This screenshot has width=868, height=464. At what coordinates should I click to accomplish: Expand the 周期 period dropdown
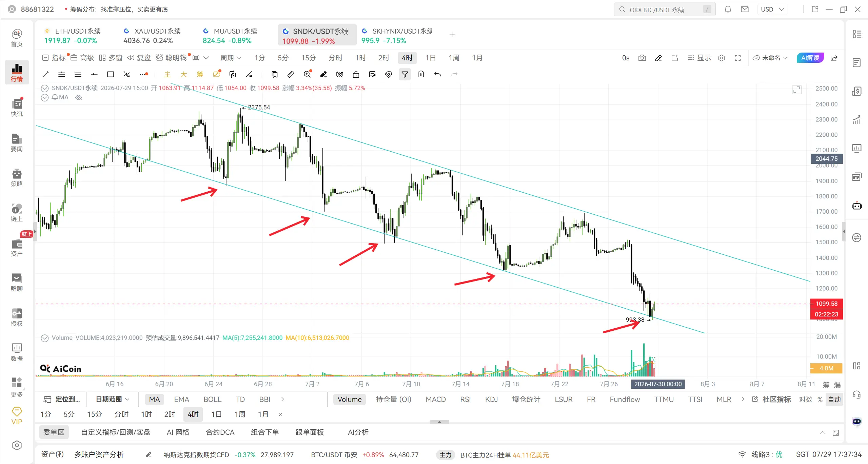pos(231,58)
